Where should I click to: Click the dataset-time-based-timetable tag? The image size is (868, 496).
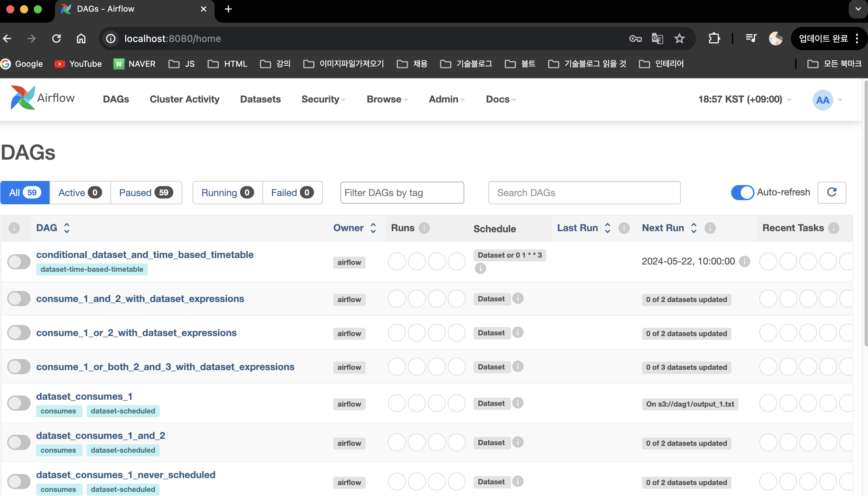click(x=92, y=269)
